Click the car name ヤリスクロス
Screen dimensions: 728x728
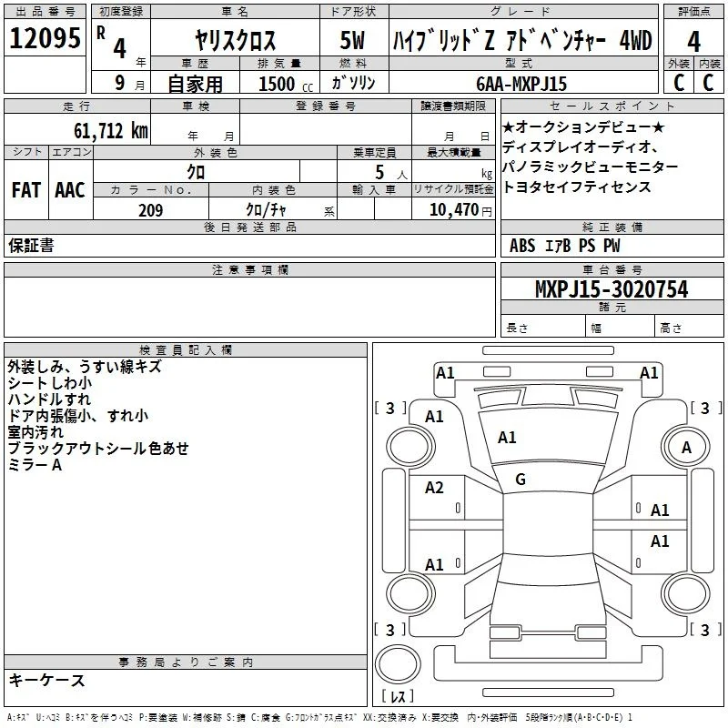point(235,40)
